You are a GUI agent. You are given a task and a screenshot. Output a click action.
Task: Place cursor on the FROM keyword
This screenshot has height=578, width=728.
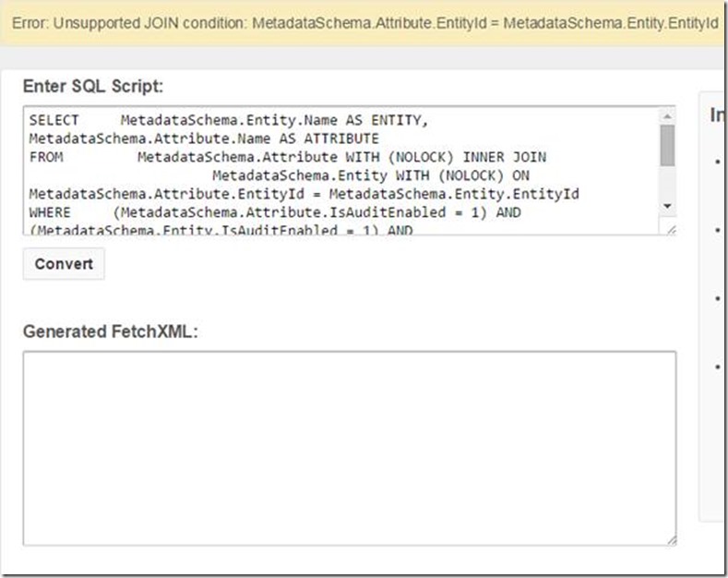click(45, 157)
